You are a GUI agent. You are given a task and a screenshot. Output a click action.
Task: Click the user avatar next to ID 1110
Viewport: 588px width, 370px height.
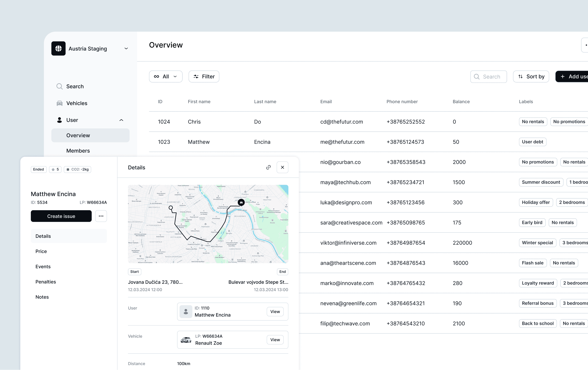pyautogui.click(x=186, y=311)
